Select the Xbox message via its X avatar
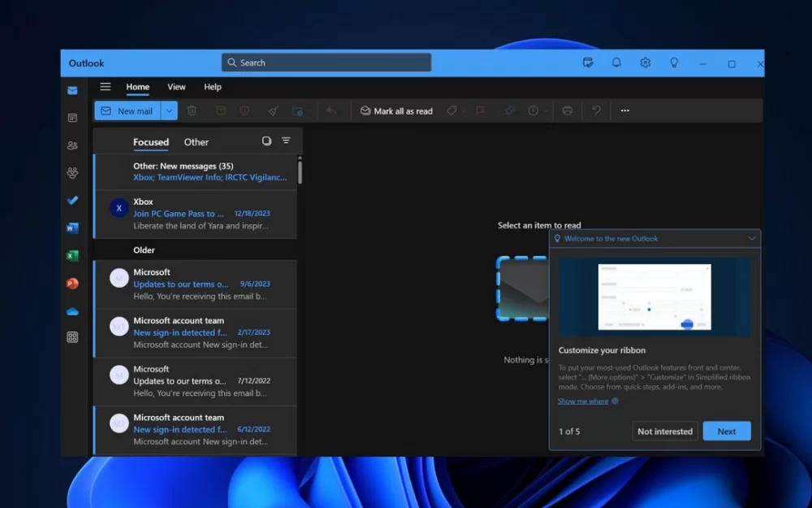This screenshot has height=508, width=812. [119, 208]
